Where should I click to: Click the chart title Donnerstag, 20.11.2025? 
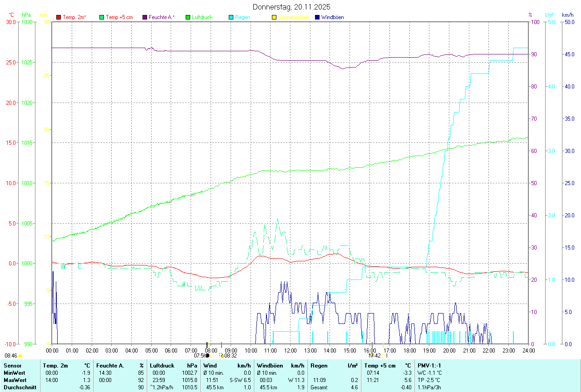click(x=291, y=7)
